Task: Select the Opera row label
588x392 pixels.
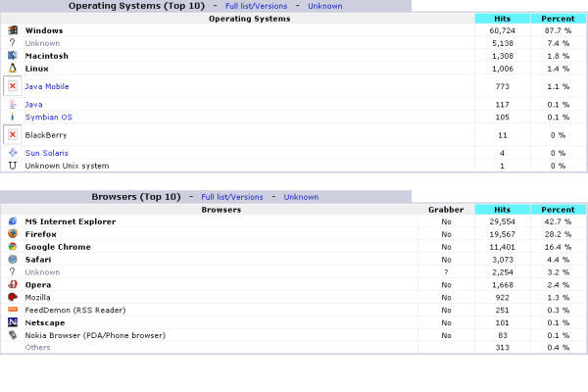Action: (38, 285)
